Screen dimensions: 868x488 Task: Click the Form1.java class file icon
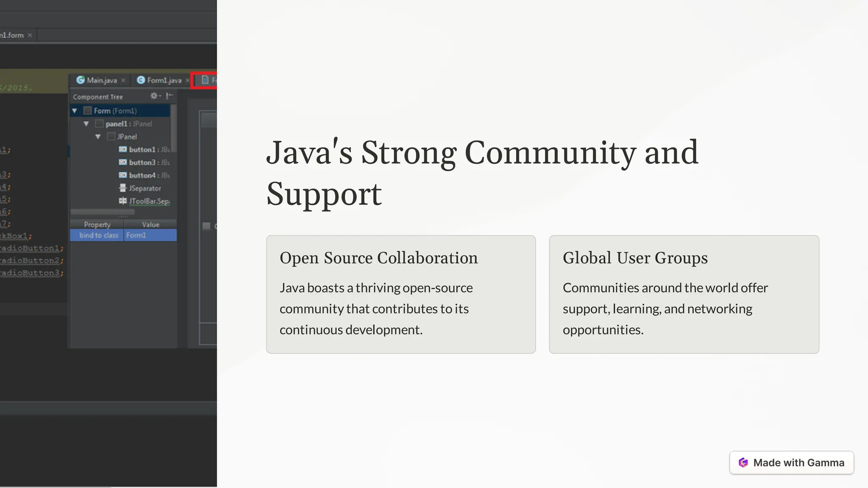click(141, 80)
